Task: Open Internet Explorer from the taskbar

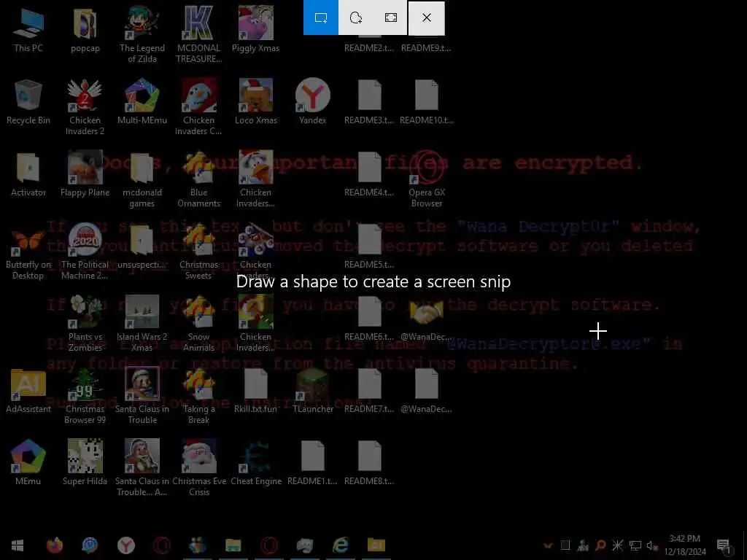Action: (340, 545)
